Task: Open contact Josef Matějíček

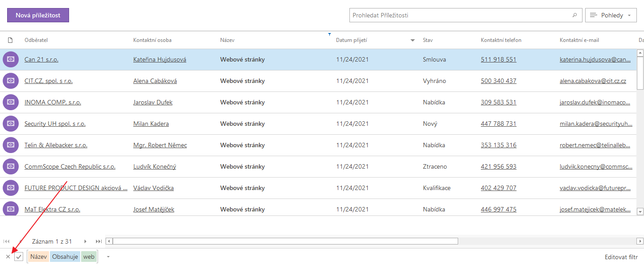Action: [x=154, y=210]
